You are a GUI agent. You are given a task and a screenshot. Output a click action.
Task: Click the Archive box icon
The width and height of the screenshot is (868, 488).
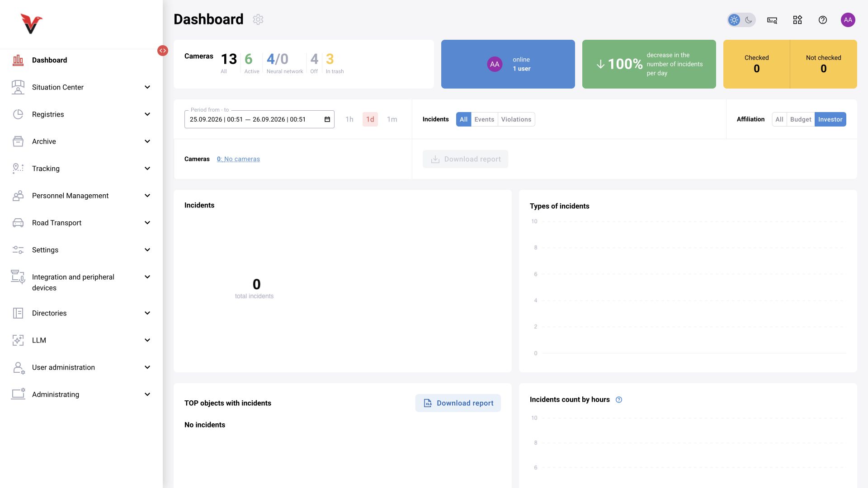[x=18, y=141]
